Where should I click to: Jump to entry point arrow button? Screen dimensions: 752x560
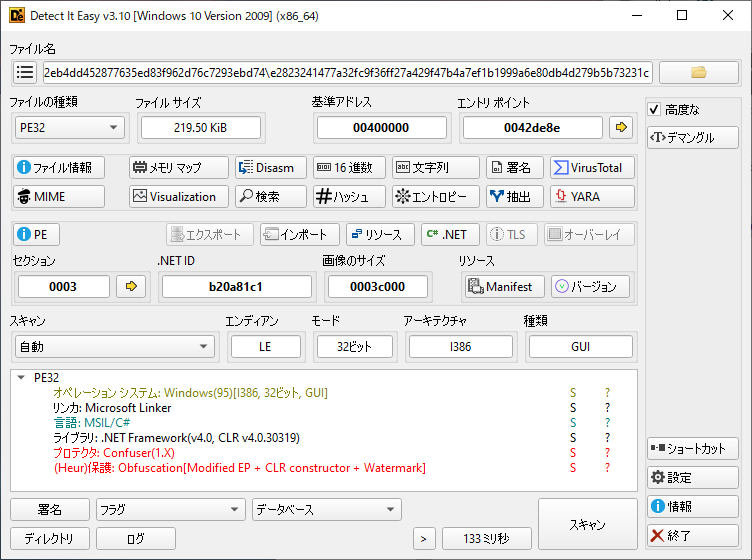tap(621, 128)
